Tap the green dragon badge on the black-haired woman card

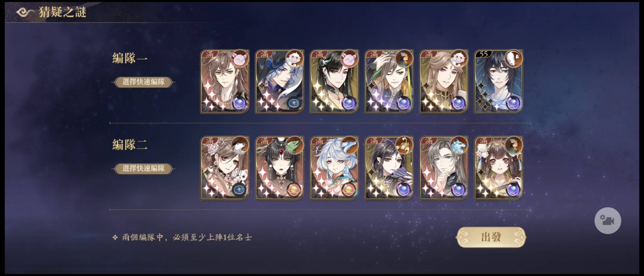(294, 145)
